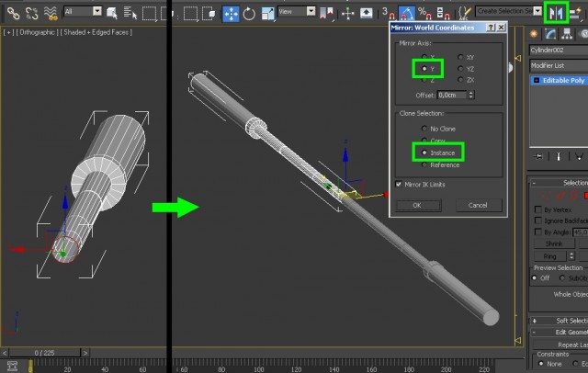Screen dimensions: 588x373
Task: Select the Y mirror axis radio
Action: tap(424, 69)
